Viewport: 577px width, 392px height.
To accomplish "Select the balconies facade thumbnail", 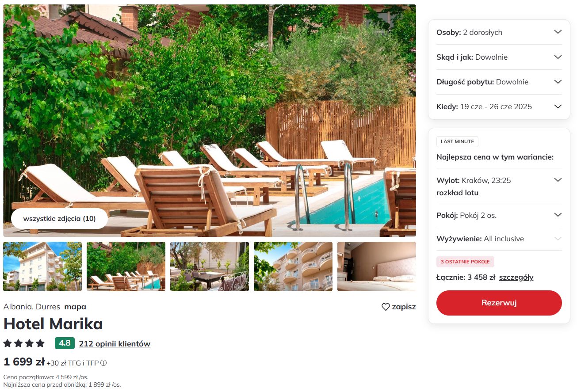I will tap(293, 266).
